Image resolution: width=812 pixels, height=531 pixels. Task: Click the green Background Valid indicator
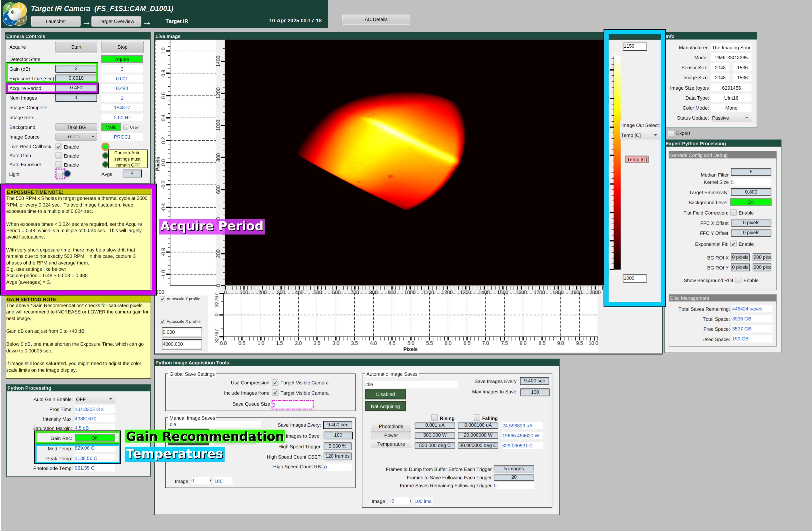111,127
